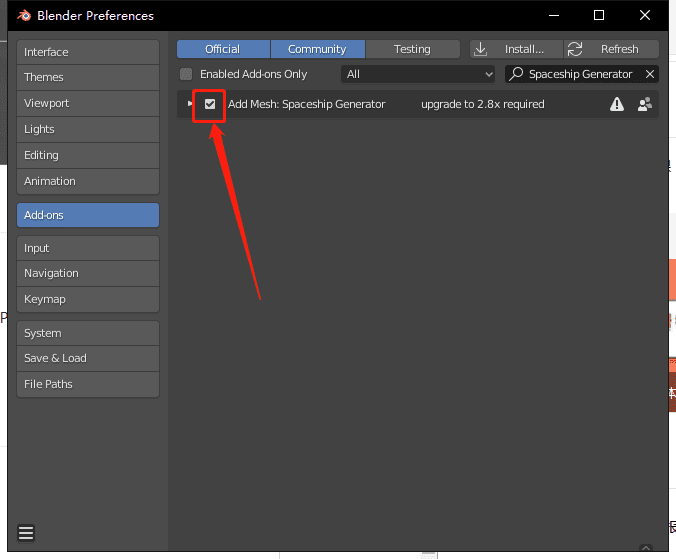Click the hamburger menu icon at bottom left
This screenshot has height=559, width=676.
tap(26, 532)
